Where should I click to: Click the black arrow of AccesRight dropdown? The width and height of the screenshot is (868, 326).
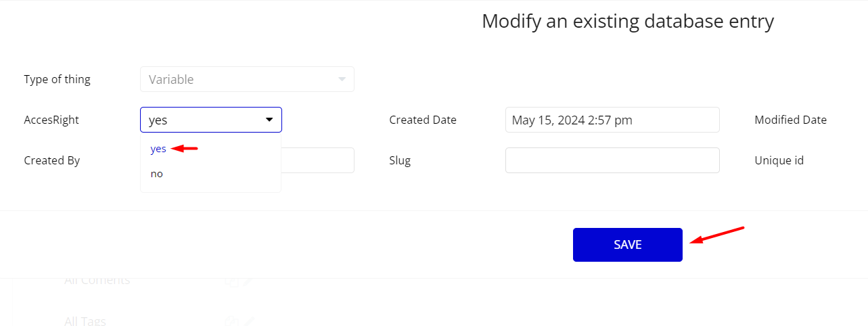coord(269,120)
